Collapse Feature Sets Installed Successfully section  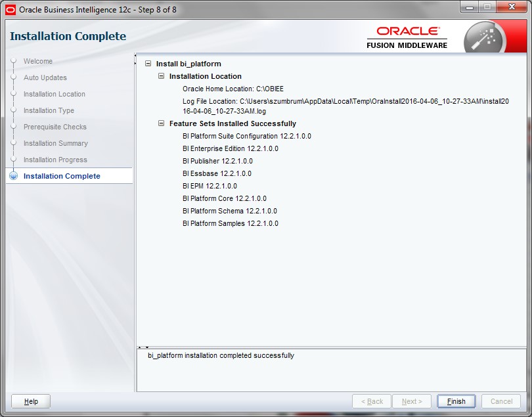[162, 123]
